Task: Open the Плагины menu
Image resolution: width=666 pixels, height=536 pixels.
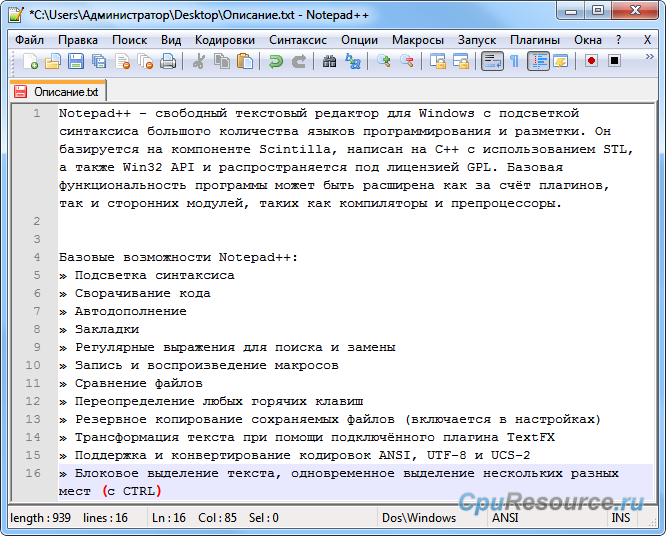Action: [x=535, y=40]
